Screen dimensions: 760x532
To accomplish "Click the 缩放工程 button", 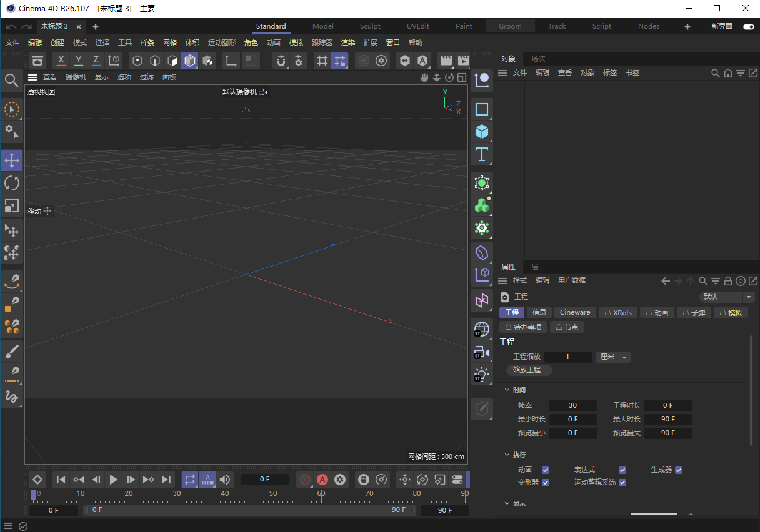I will 529,370.
